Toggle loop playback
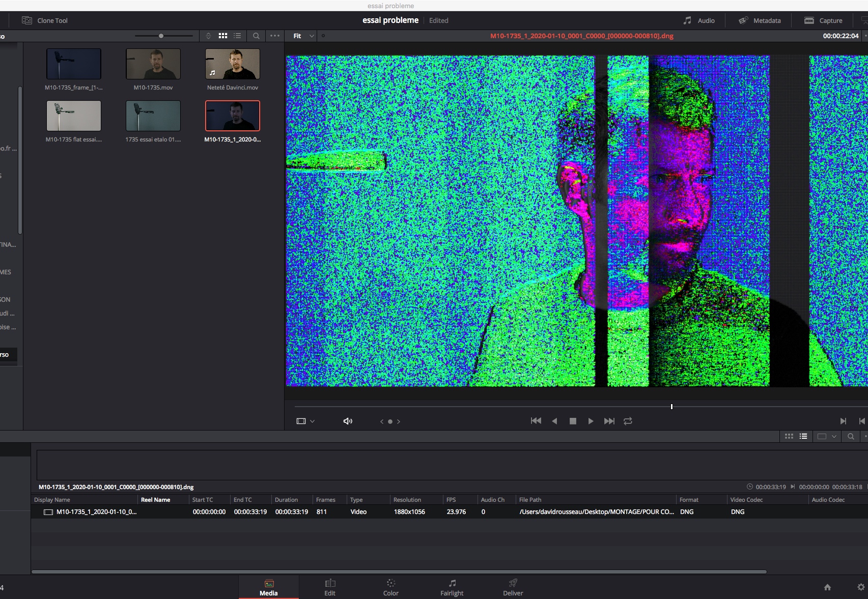Image resolution: width=868 pixels, height=599 pixels. click(628, 421)
